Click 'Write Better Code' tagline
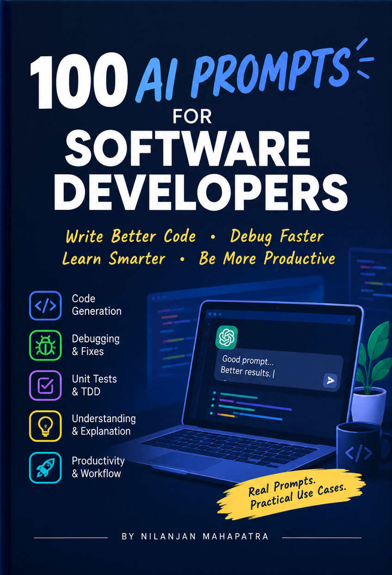The height and width of the screenshot is (575, 392). point(131,236)
